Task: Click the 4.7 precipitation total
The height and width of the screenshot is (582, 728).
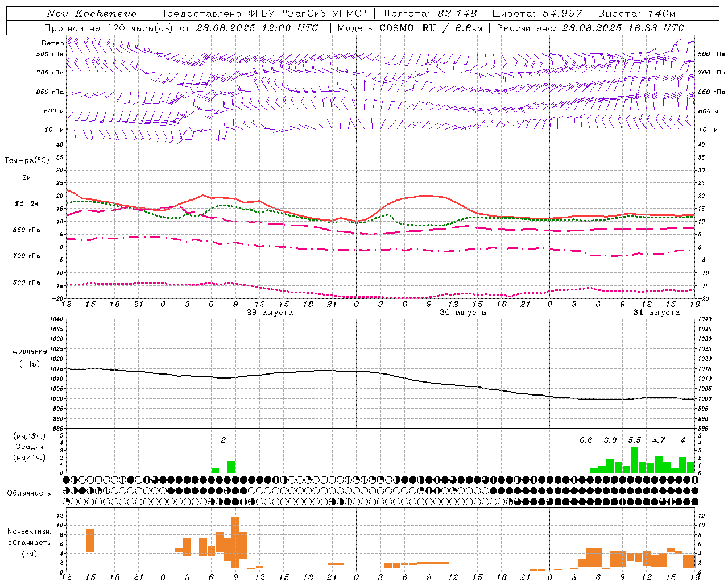Action: [x=659, y=440]
